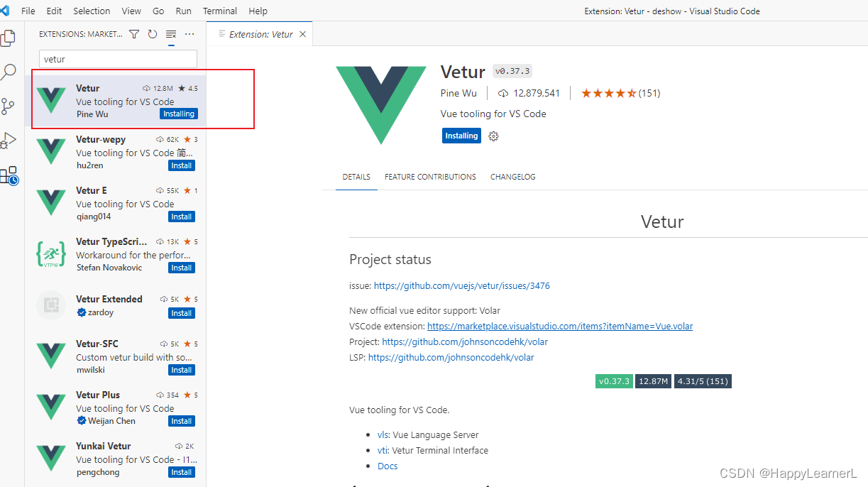Open the vls link
The height and width of the screenshot is (487, 868).
tap(383, 435)
